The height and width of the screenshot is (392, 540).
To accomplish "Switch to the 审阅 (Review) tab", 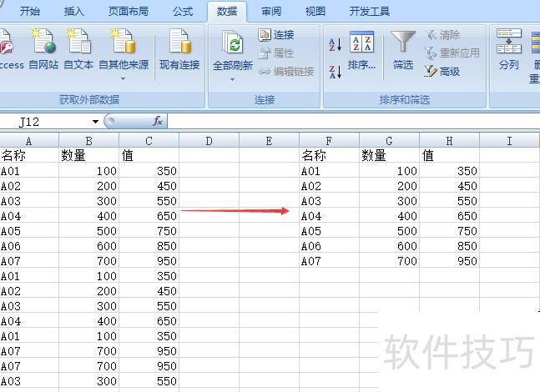I will pos(271,12).
